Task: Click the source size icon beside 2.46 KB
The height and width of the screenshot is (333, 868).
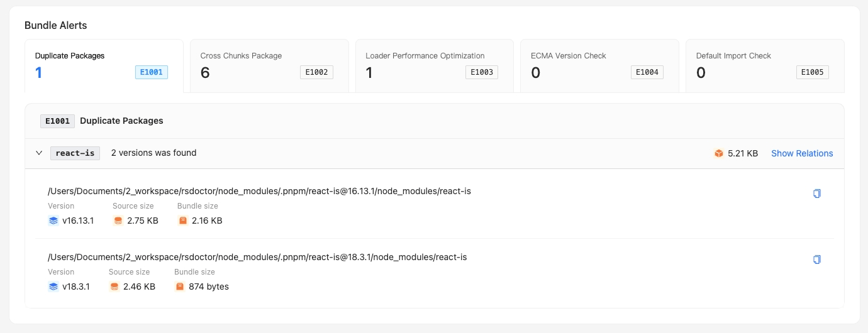Action: 114,287
